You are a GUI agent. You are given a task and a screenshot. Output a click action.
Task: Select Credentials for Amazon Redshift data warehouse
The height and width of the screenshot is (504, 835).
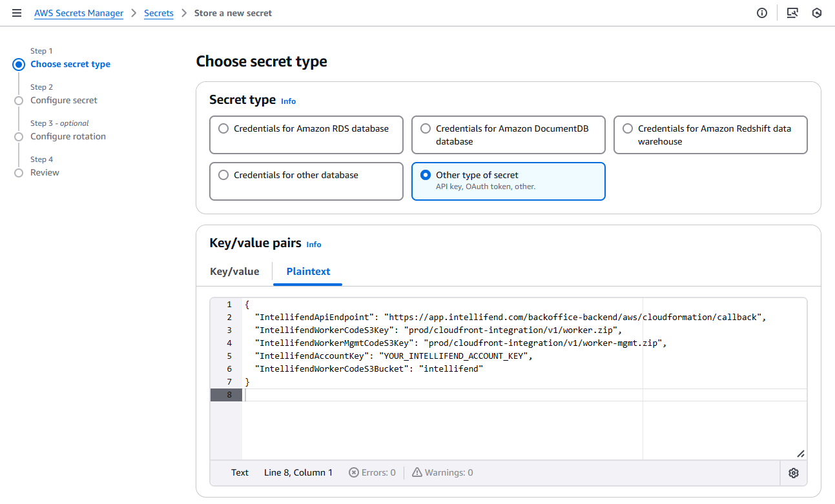point(628,128)
